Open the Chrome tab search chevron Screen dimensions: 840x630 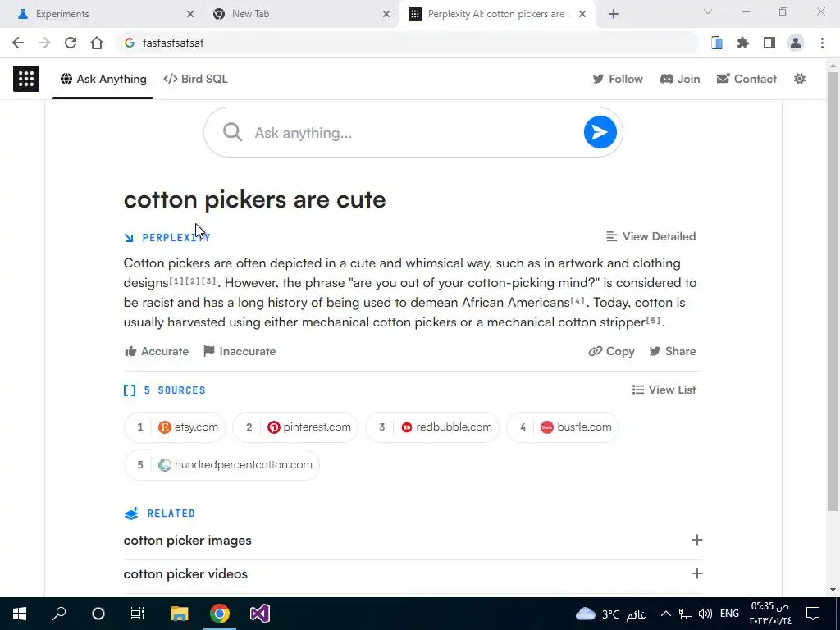click(x=708, y=11)
